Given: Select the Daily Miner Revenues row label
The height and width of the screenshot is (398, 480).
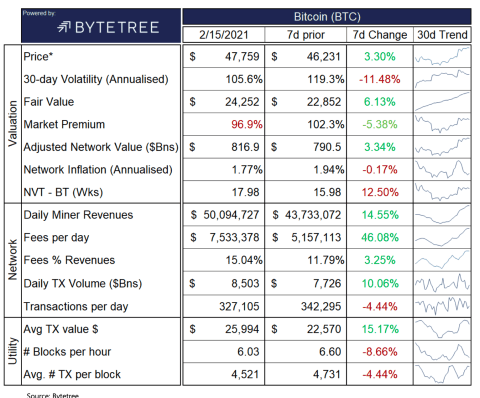Looking at the screenshot, I should pyautogui.click(x=78, y=215).
